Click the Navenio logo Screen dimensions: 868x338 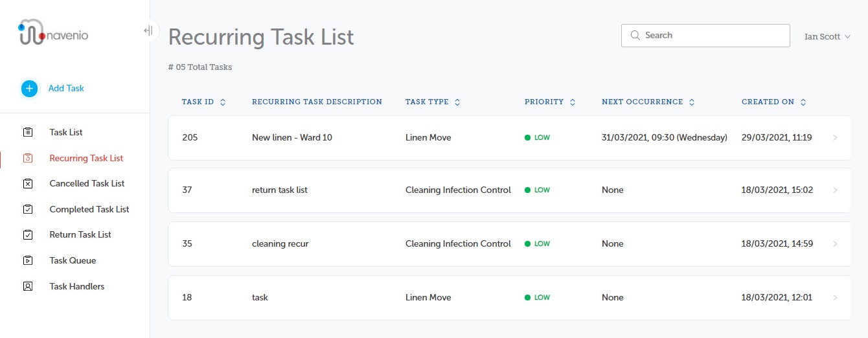(53, 34)
